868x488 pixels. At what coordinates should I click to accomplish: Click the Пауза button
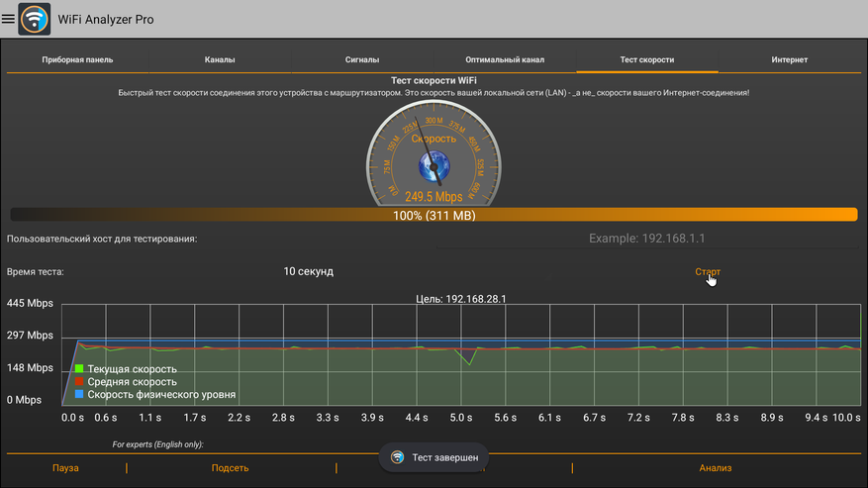[x=65, y=468]
